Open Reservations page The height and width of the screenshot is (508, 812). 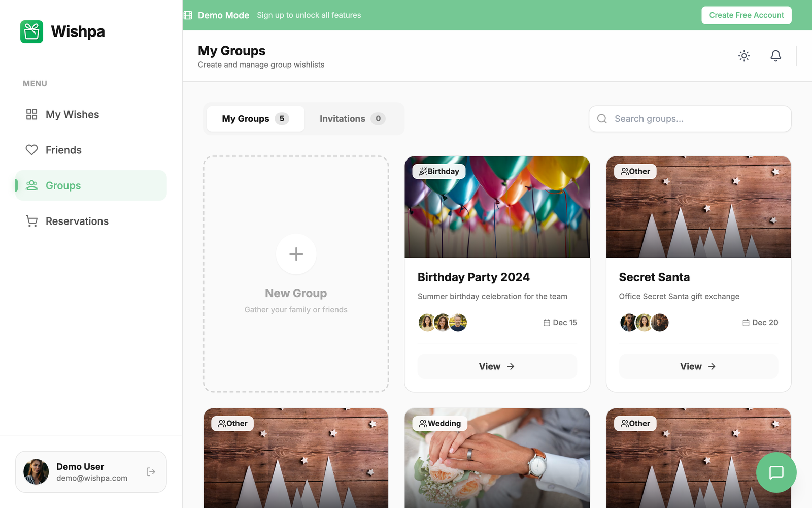(91, 221)
